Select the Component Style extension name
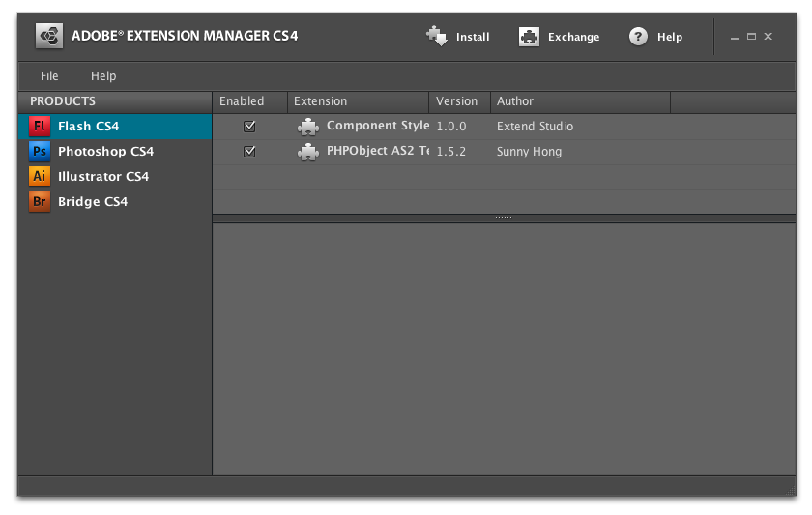Viewport: 812px width, 515px height. (x=378, y=126)
